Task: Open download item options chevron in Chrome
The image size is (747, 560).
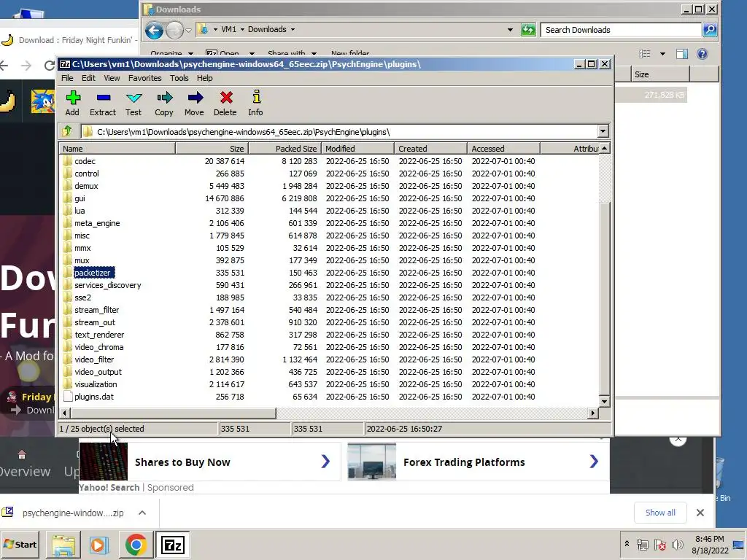Action: click(x=142, y=513)
